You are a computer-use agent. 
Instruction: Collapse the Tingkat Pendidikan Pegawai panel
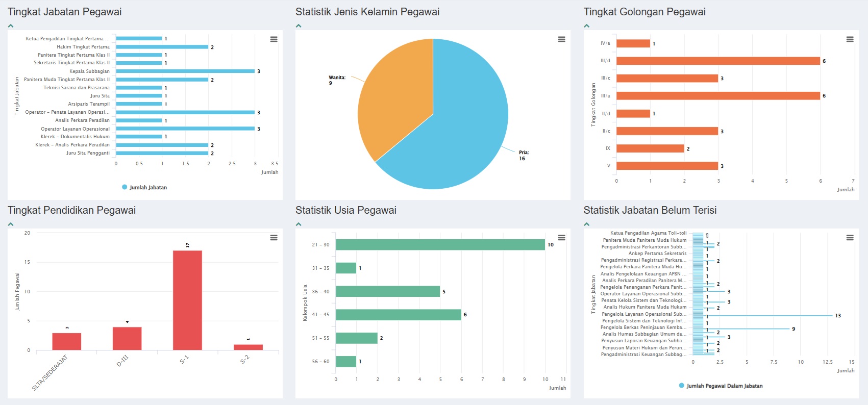click(x=11, y=224)
